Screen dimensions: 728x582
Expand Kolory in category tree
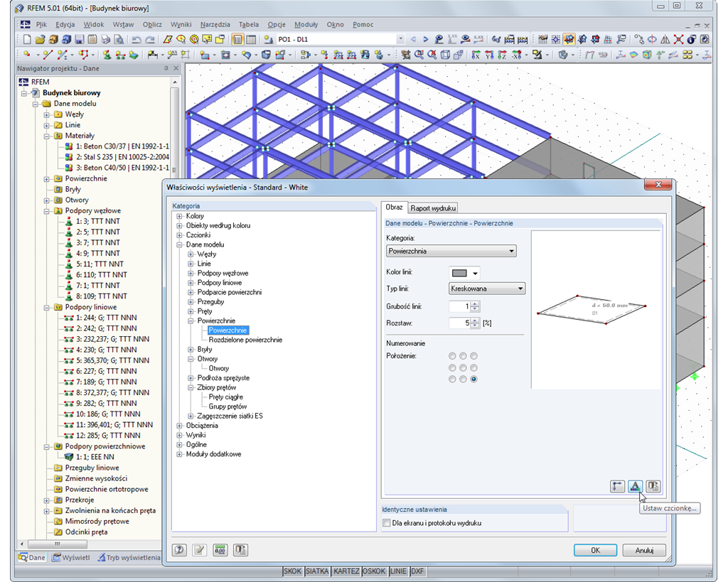pyautogui.click(x=179, y=216)
